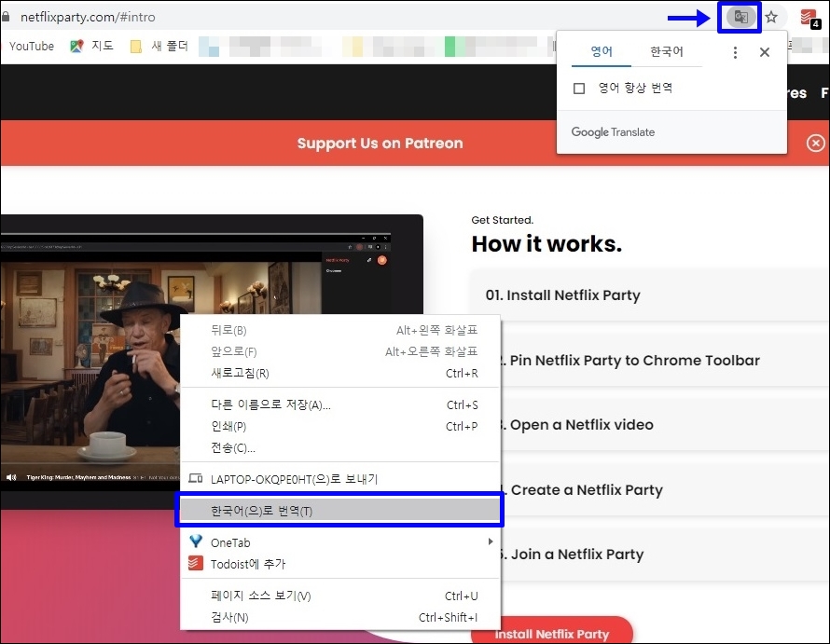The height and width of the screenshot is (644, 830).
Task: Select 전송(C) in the context menu
Action: coord(339,447)
